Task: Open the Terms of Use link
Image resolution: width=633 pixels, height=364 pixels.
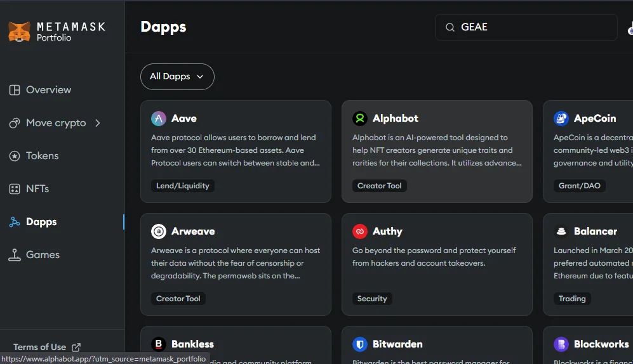Action: 39,347
